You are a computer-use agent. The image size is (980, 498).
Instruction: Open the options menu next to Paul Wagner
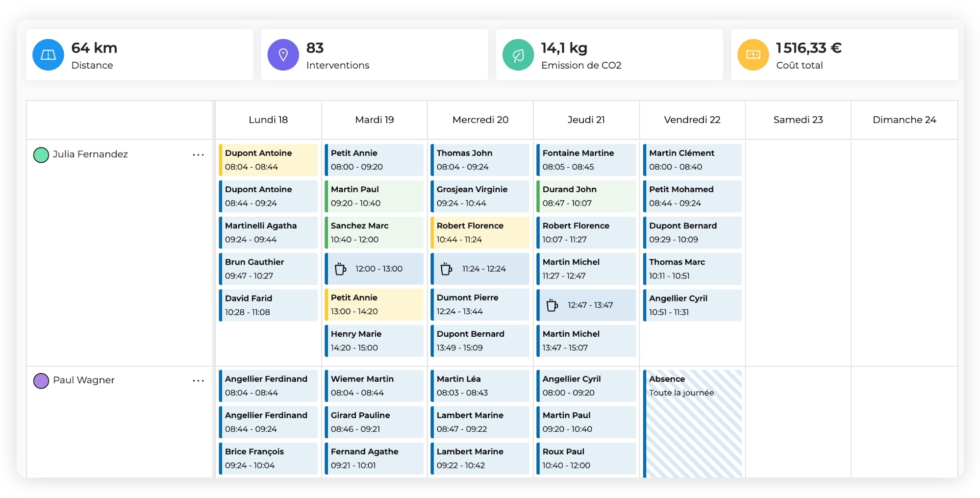coord(198,380)
